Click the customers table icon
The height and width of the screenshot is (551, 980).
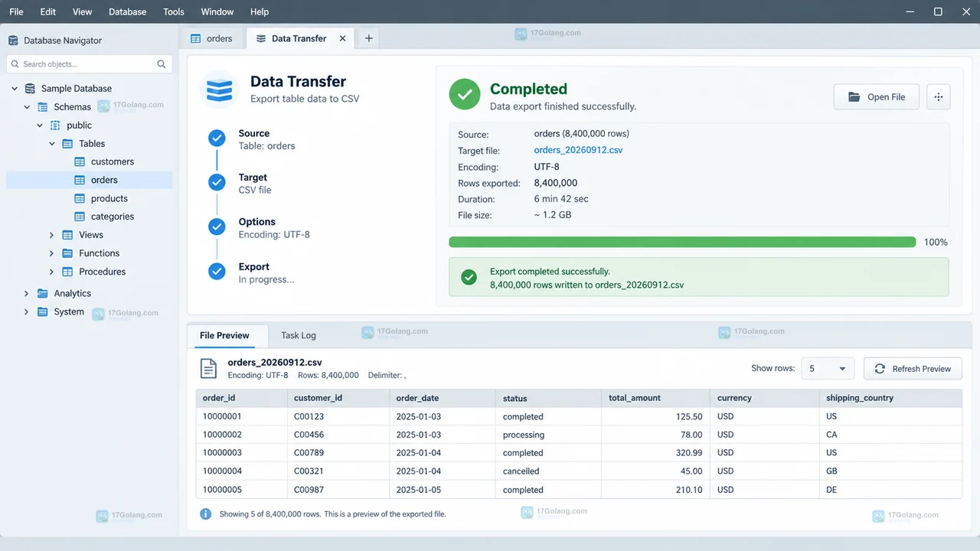coord(80,161)
